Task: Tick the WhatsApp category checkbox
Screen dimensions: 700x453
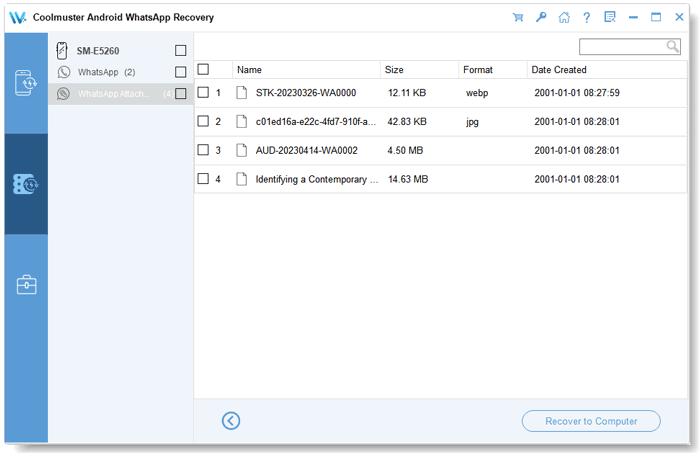Action: (x=180, y=72)
